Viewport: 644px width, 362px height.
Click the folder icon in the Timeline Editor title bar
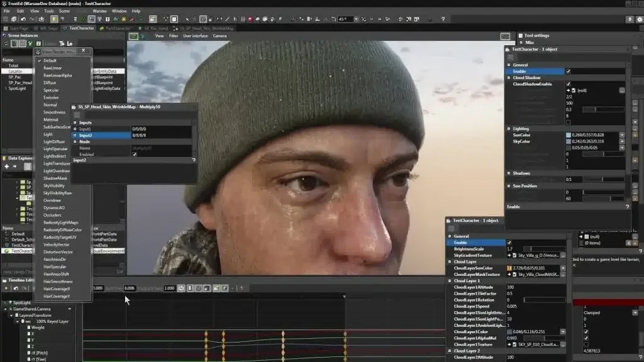(x=4, y=280)
